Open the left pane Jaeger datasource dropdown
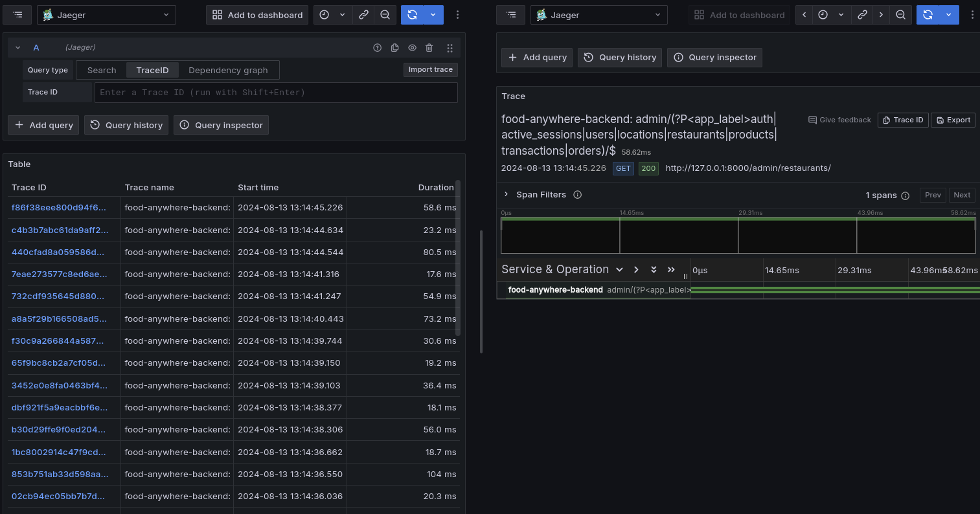Image resolution: width=980 pixels, height=514 pixels. (106, 15)
